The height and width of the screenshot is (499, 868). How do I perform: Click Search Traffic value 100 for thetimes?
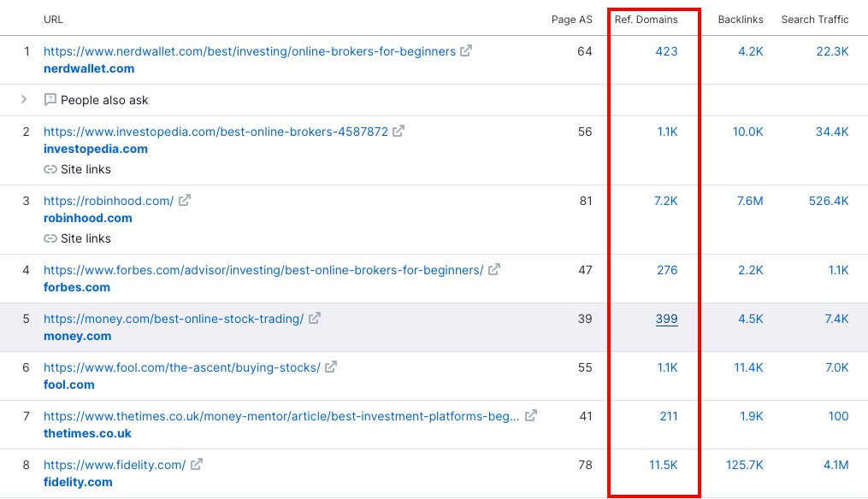839,416
